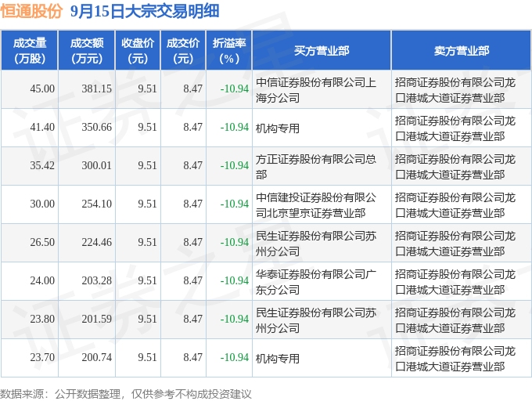Select the 折溢率(%) column header

pos(229,51)
